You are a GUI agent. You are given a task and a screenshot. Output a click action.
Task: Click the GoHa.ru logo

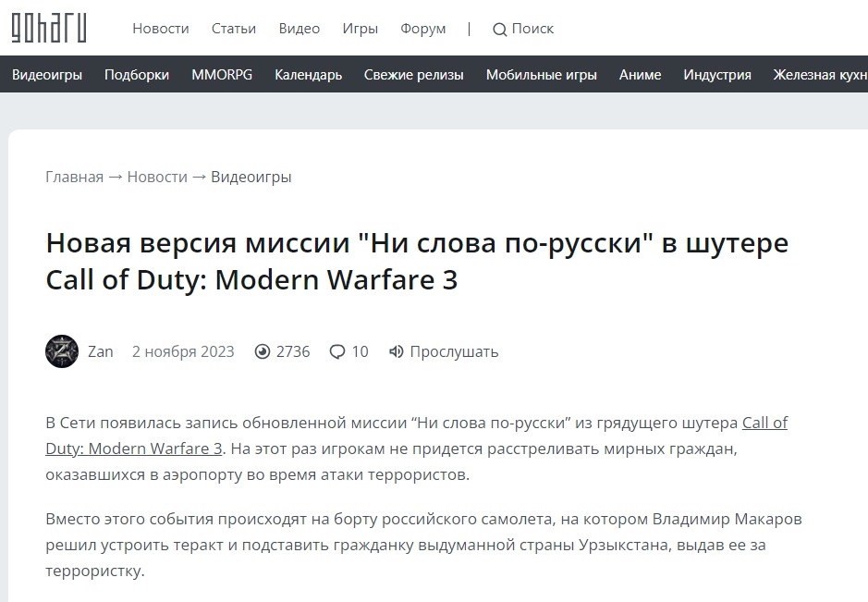pos(49,28)
